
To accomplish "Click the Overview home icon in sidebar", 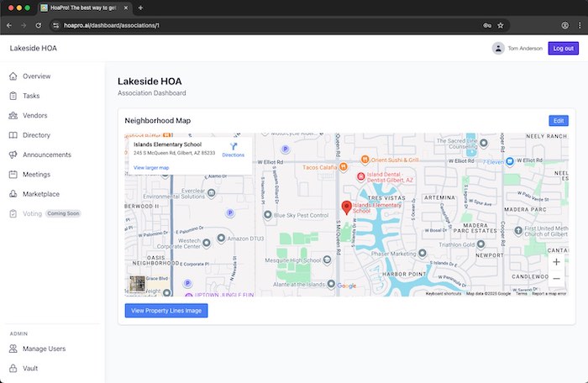I will pos(13,76).
